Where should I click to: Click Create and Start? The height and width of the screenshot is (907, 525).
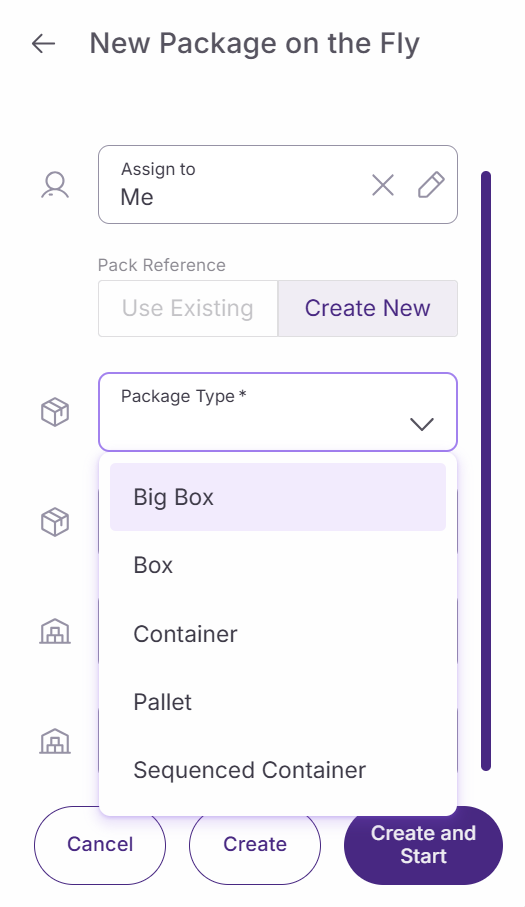coord(423,845)
